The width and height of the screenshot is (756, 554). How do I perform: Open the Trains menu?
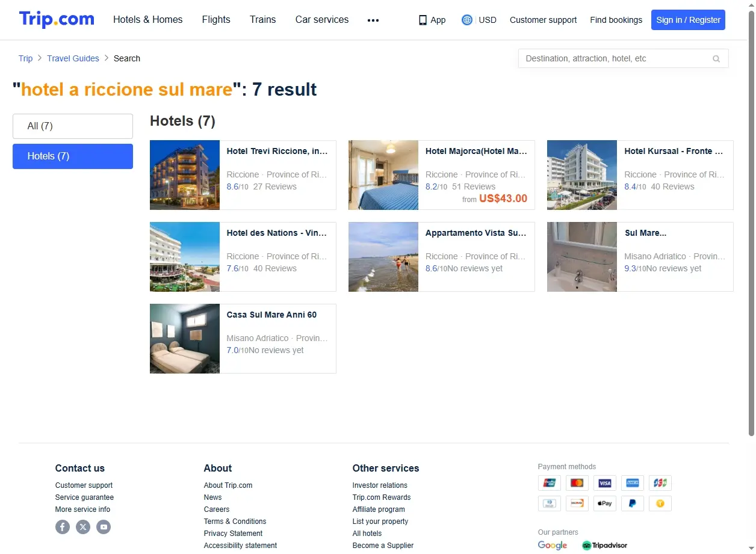(263, 19)
